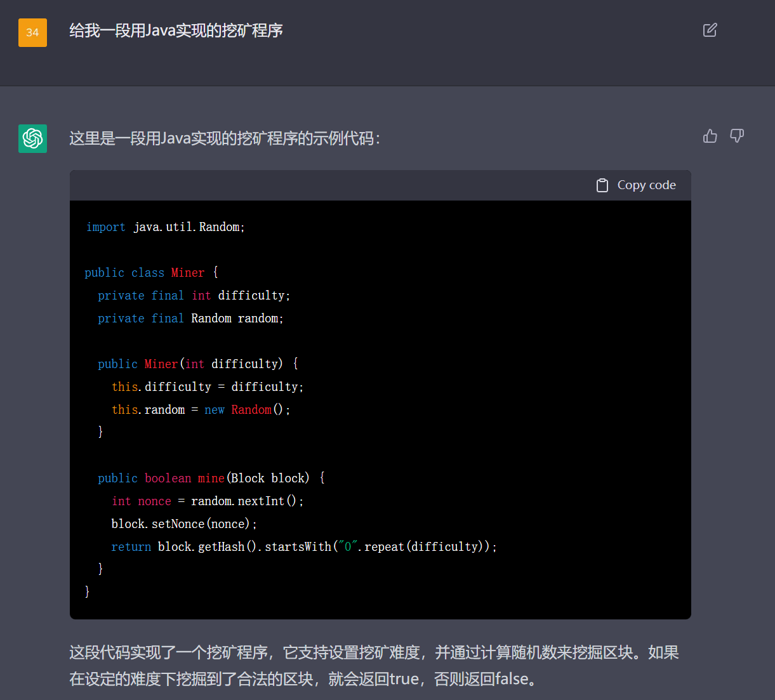Click the this.difficulty assignment line
The height and width of the screenshot is (700, 775).
pos(208,387)
